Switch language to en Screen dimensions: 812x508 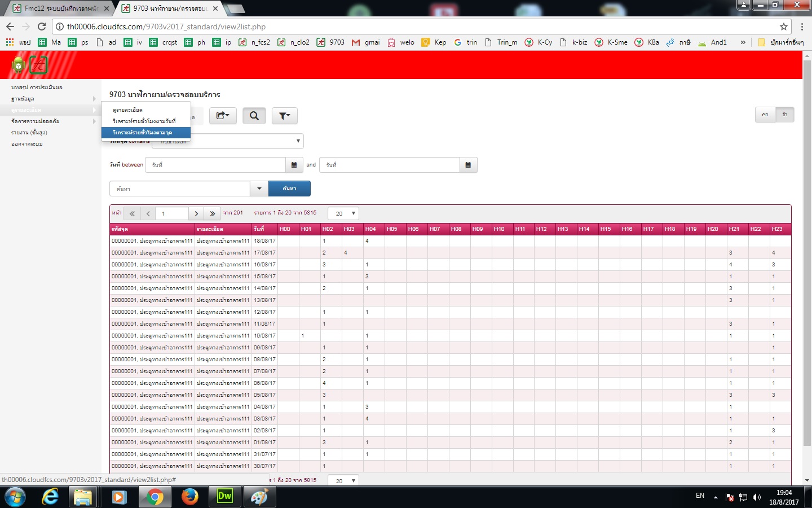coord(765,115)
